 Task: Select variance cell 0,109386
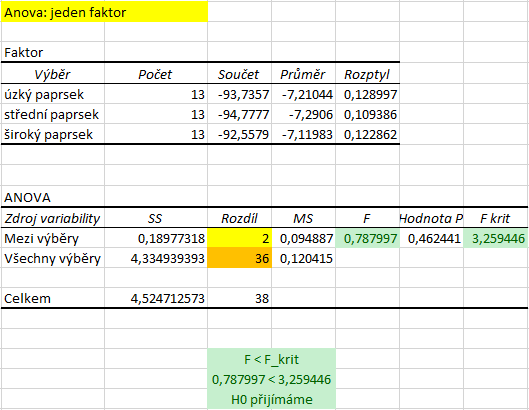367,114
